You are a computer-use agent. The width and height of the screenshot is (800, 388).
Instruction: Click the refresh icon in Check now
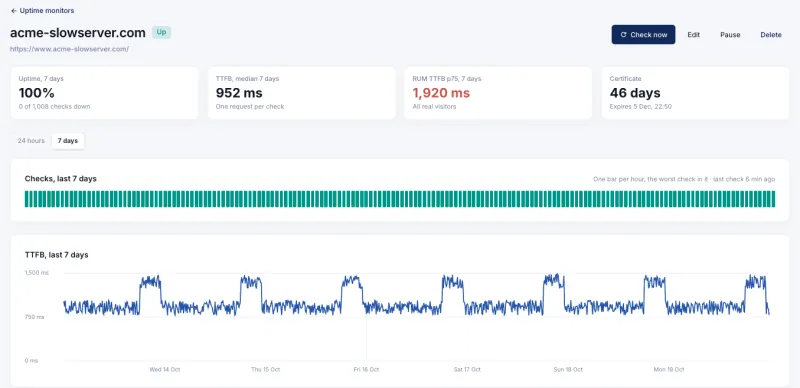(x=623, y=35)
